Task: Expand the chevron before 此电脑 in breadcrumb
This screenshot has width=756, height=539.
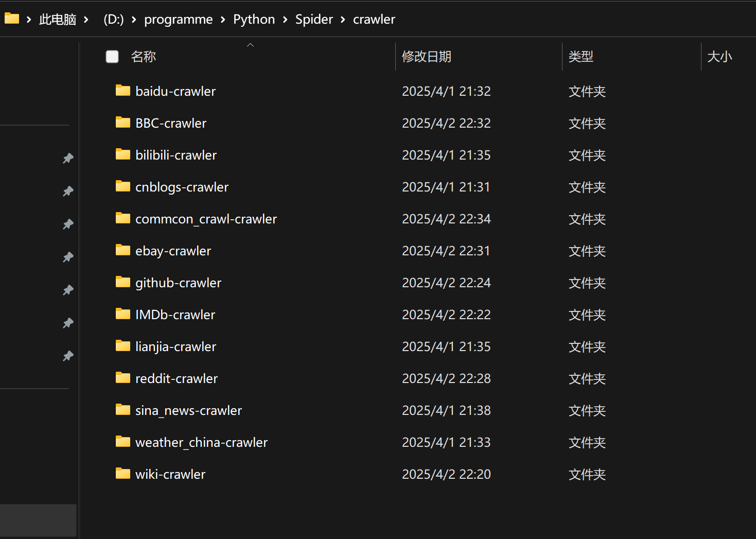Action: tap(29, 20)
